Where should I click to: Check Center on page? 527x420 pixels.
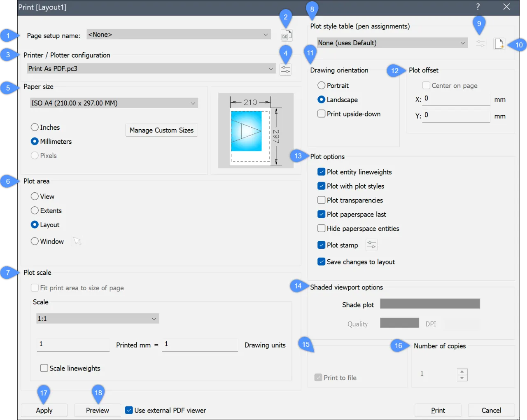(x=426, y=85)
